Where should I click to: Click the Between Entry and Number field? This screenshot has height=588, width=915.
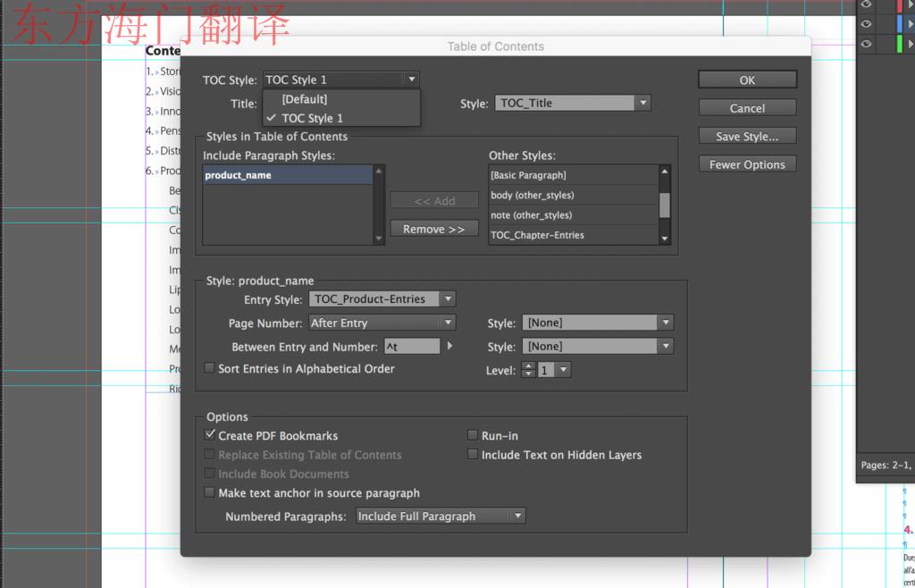412,347
